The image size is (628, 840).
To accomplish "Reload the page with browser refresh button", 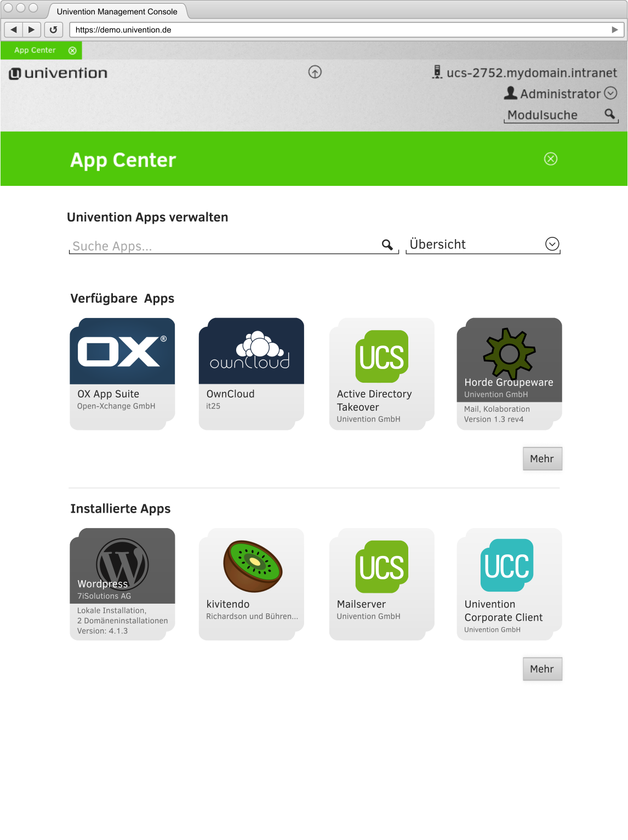I will click(x=53, y=30).
